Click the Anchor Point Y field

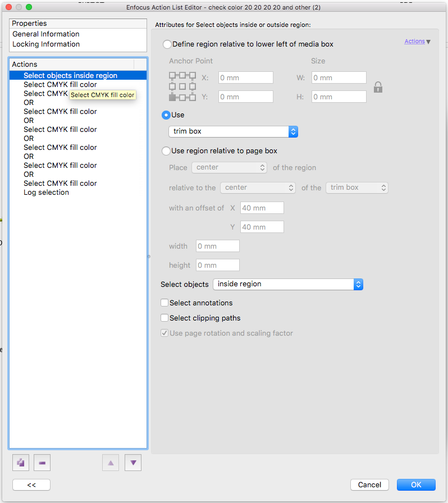click(246, 97)
